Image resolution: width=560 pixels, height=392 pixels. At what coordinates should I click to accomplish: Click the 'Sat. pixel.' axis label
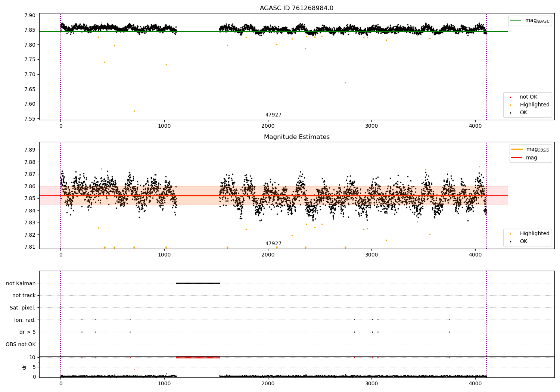click(23, 308)
